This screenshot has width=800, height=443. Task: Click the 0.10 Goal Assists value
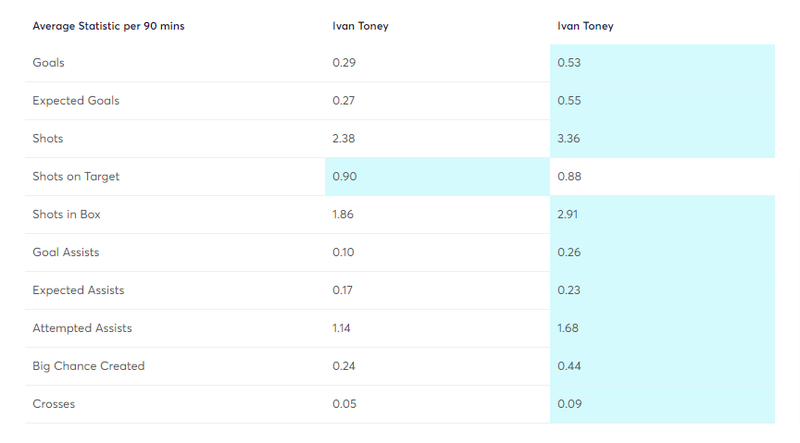pos(343,252)
